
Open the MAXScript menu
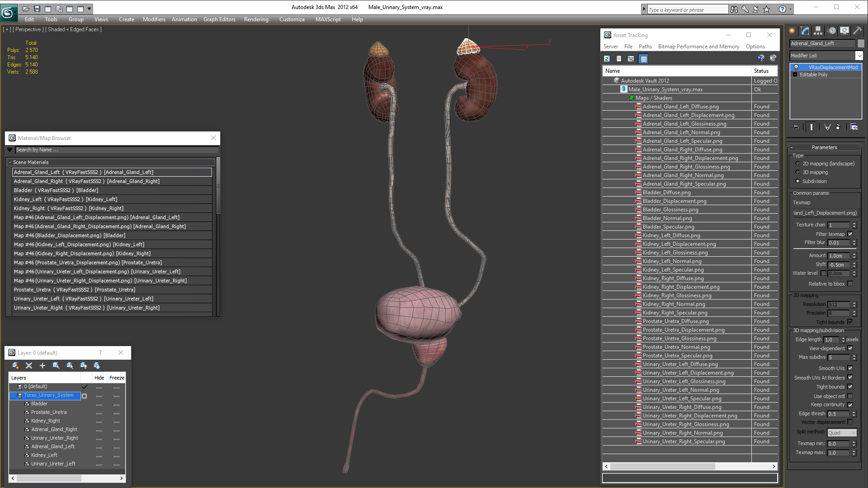click(328, 19)
